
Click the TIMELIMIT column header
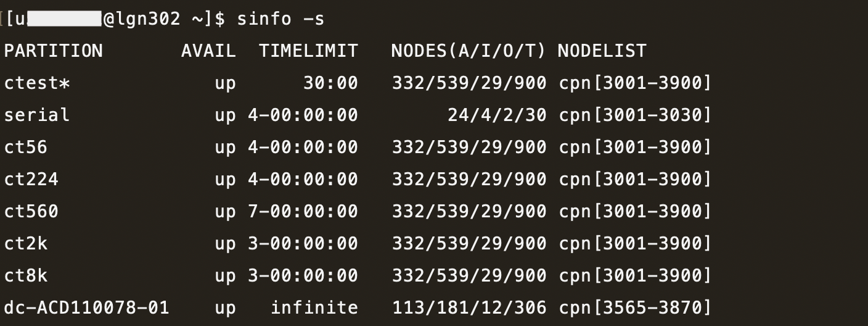pyautogui.click(x=308, y=51)
